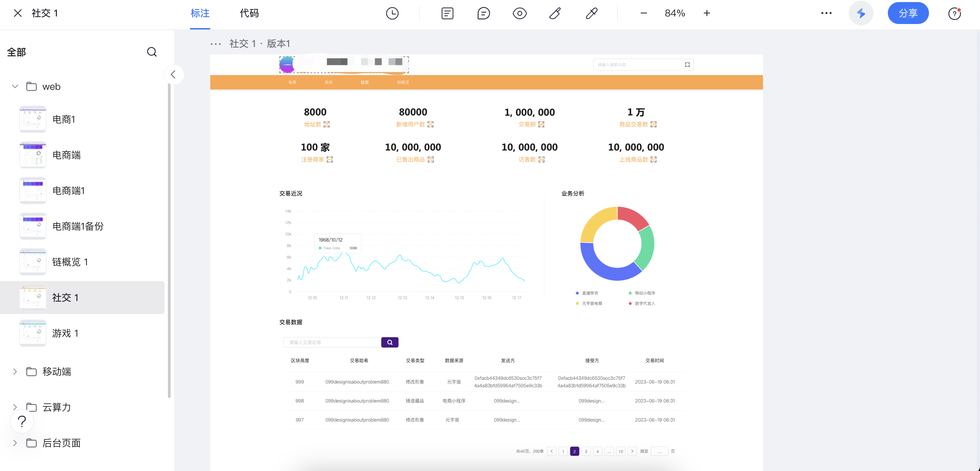Click the 请输入交易哈希 search field
980x471 pixels.
(332, 342)
